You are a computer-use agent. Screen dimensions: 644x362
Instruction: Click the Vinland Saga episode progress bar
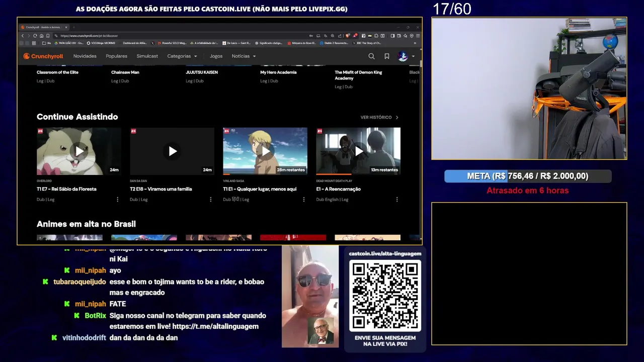tap(265, 174)
